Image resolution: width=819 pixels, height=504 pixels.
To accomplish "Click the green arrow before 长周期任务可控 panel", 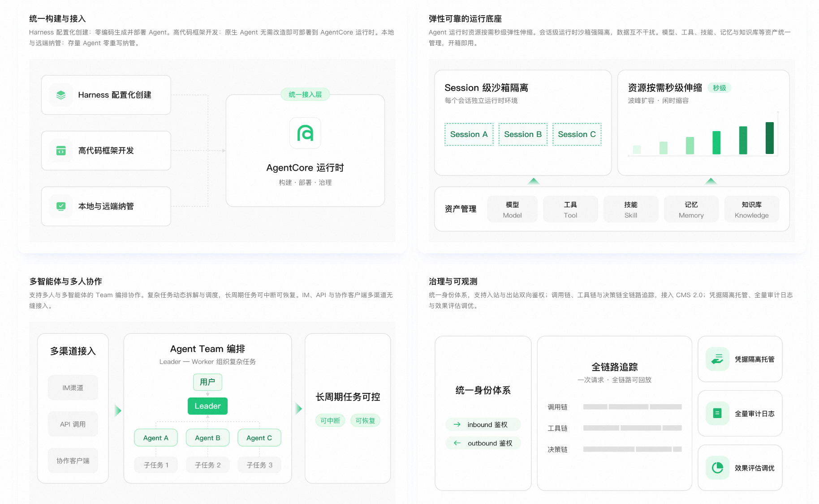I will click(298, 409).
